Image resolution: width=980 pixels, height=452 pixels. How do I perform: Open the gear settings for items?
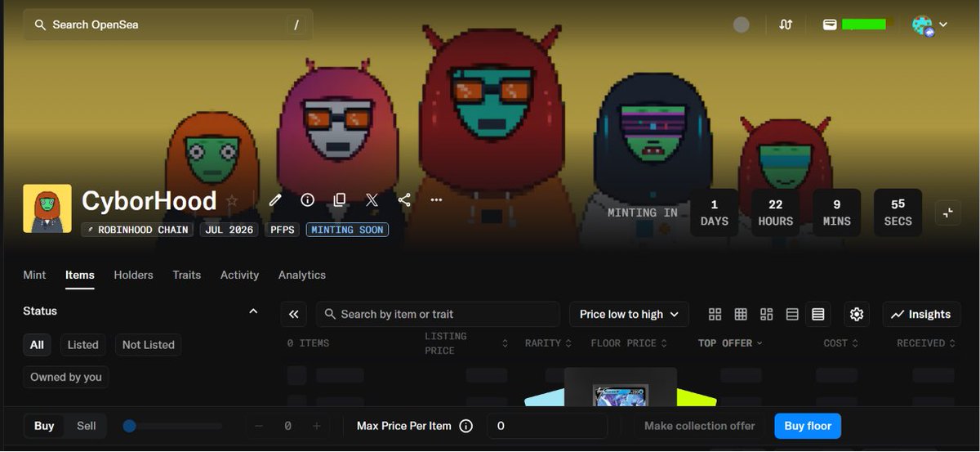point(857,314)
